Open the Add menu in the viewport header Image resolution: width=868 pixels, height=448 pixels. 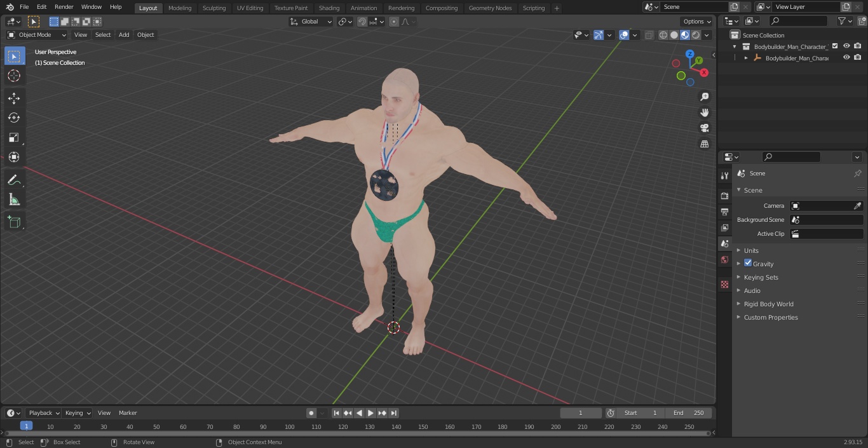pyautogui.click(x=124, y=35)
